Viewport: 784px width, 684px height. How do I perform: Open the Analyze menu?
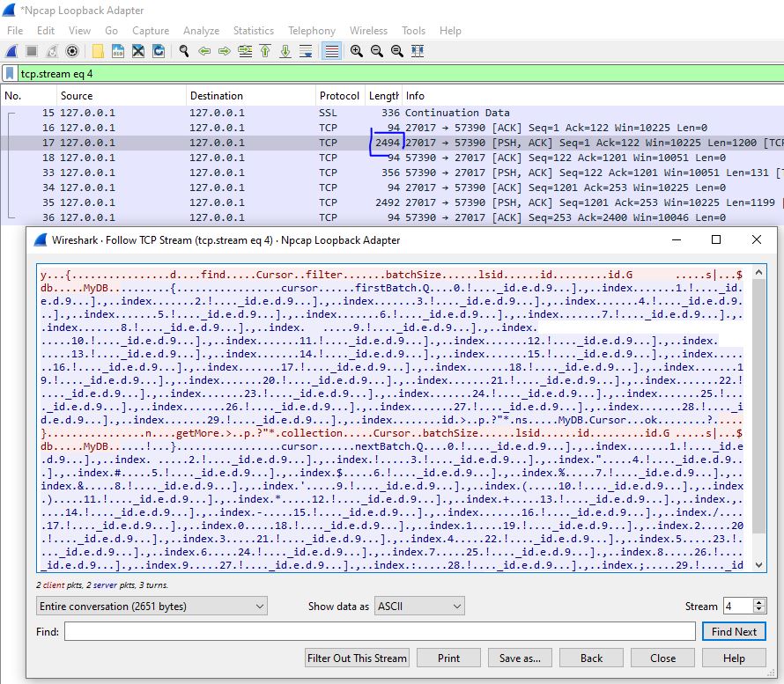pos(201,31)
